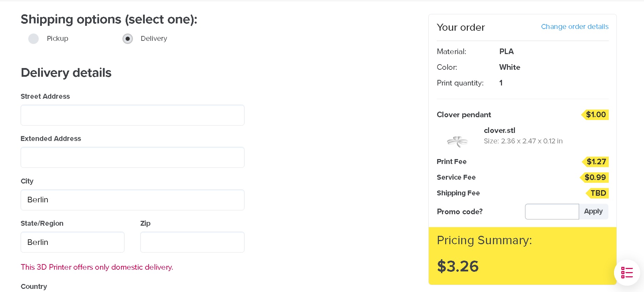Click the TBD Shipping Fee tag
The width and height of the screenshot is (644, 292).
point(598,193)
